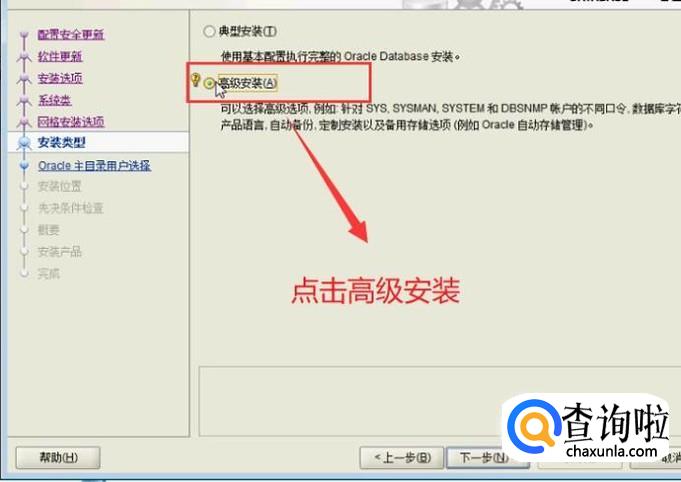Select the current 安装类型 step
Screen dimensions: 681x482
[62, 142]
